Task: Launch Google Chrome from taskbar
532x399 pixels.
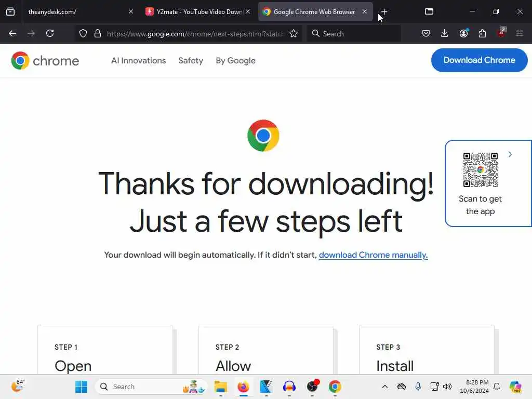Action: (335, 387)
